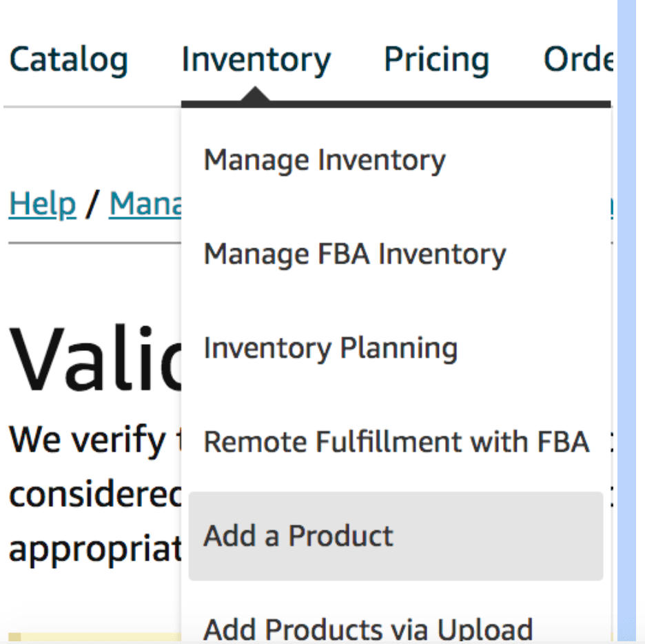Follow the Help breadcrumb link
The image size is (645, 644).
[x=42, y=204]
